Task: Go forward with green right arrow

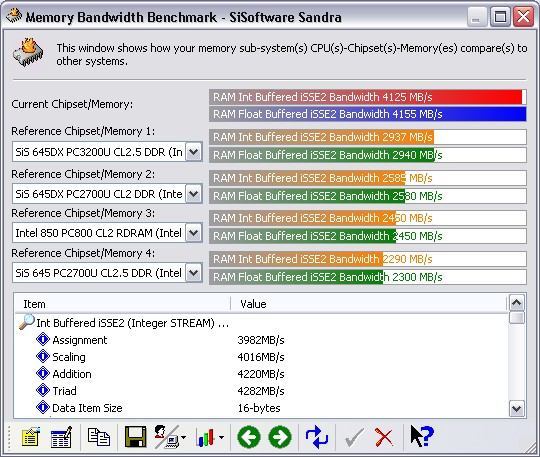Action: click(280, 437)
